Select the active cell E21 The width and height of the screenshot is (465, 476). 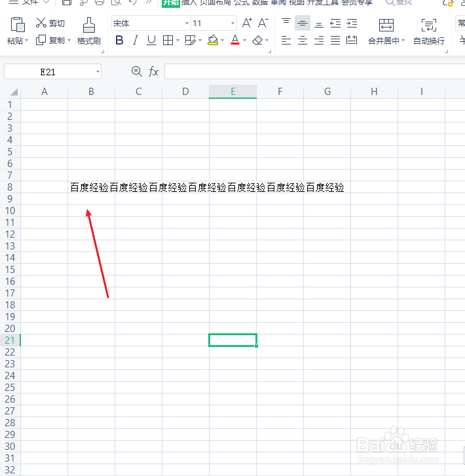232,340
